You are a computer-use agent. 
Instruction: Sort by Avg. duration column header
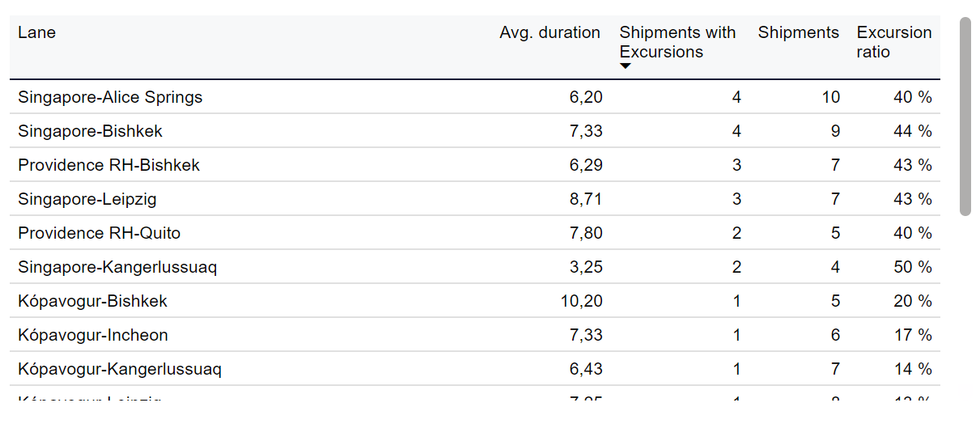pyautogui.click(x=549, y=32)
